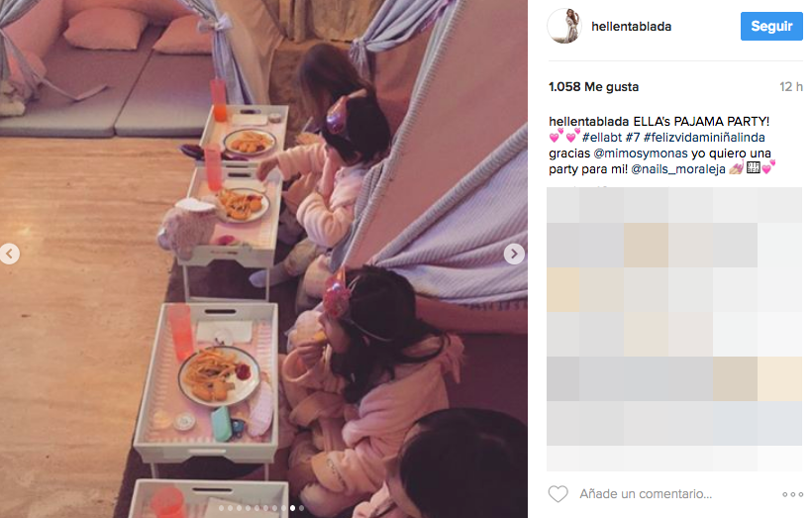812x518 pixels.
Task: Open the three-dot more options menu
Action: pyautogui.click(x=792, y=494)
